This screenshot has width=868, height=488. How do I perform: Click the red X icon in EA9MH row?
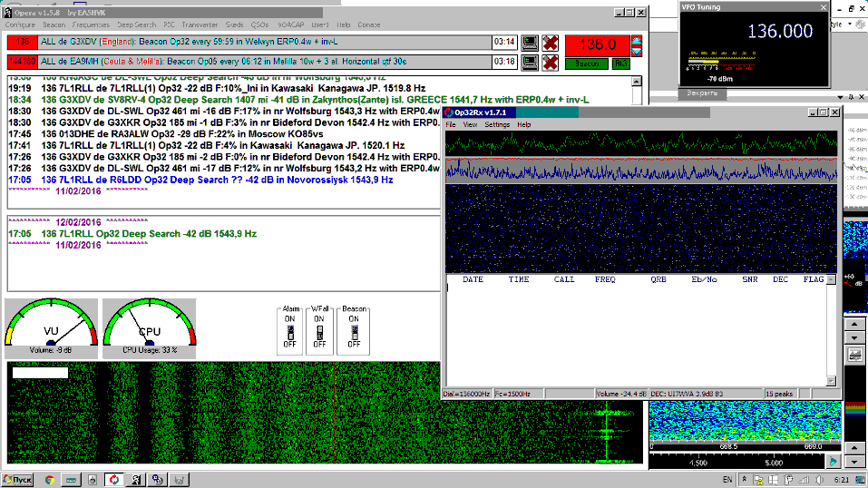549,62
